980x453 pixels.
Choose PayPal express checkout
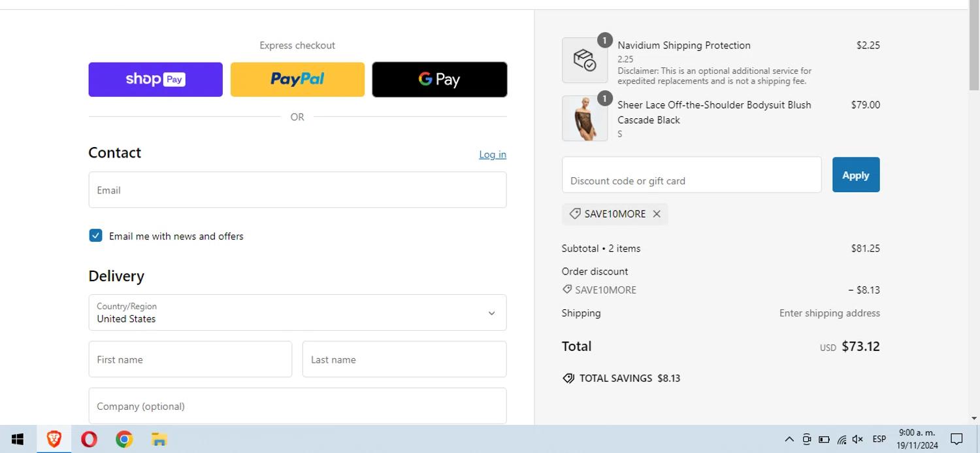(x=297, y=80)
